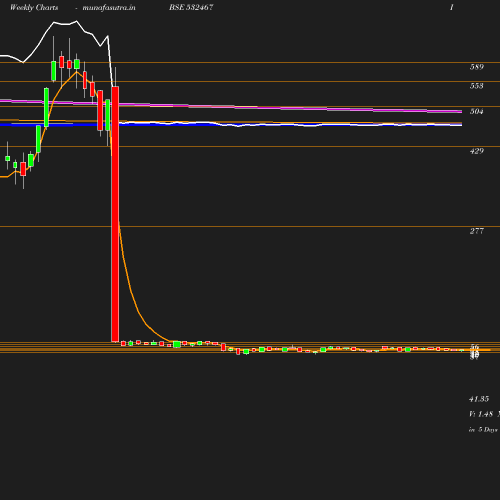
Task: Click the 'BSE 532467' ticker label
Action: [x=191, y=7]
